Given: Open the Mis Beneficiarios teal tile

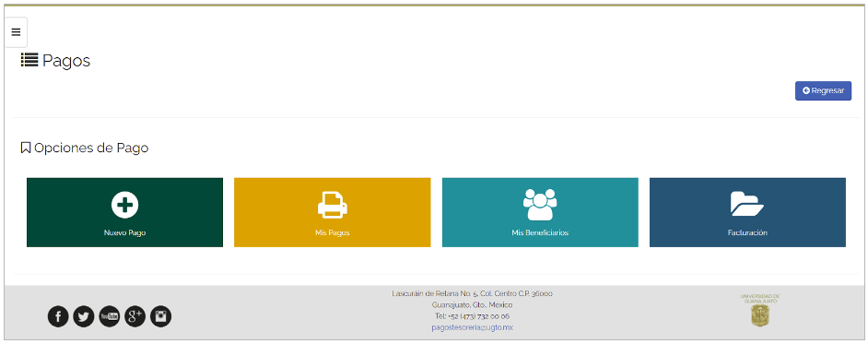Looking at the screenshot, I should [x=540, y=212].
